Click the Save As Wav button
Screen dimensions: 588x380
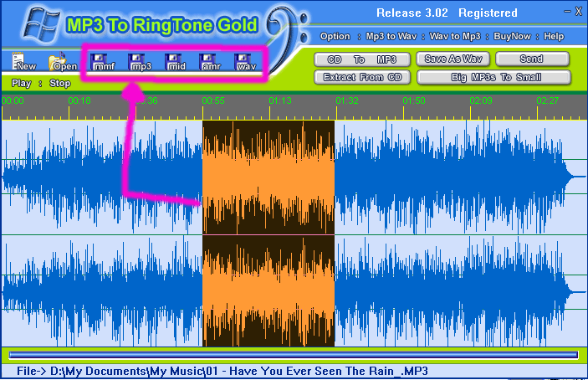pyautogui.click(x=453, y=59)
